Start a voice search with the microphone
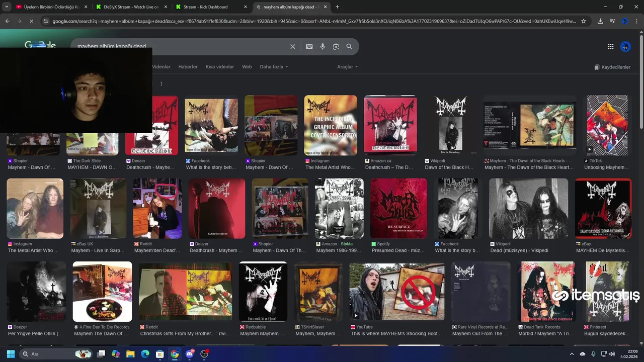 [323, 46]
